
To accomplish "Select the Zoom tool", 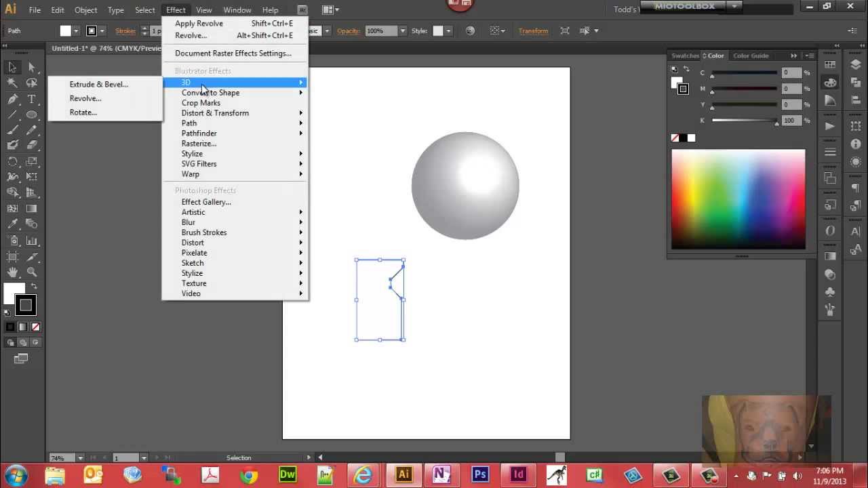I will (32, 272).
